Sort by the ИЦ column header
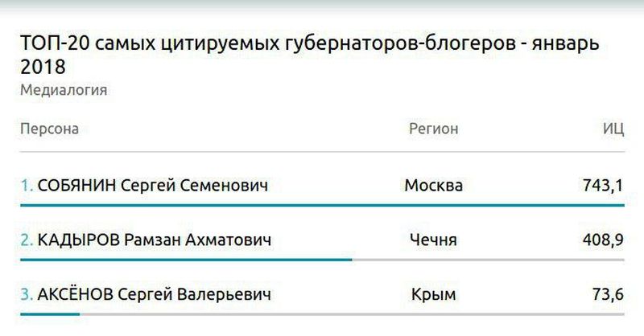The image size is (644, 336). point(613,129)
